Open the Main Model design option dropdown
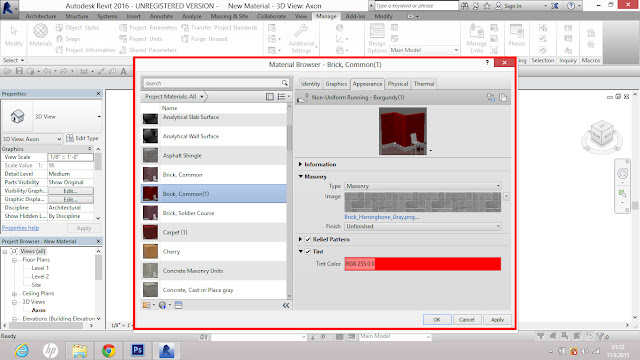Screen dimensions: 640x360 (424, 50)
